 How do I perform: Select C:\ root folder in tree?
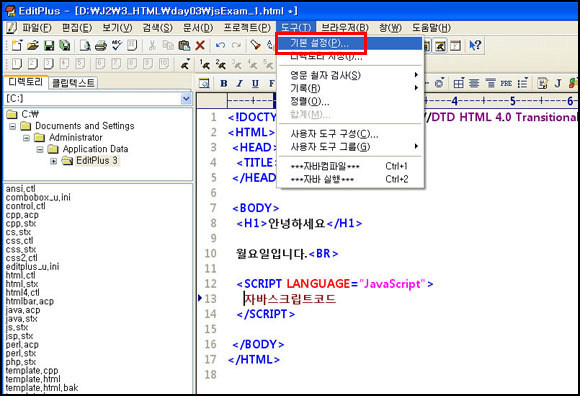[x=23, y=114]
